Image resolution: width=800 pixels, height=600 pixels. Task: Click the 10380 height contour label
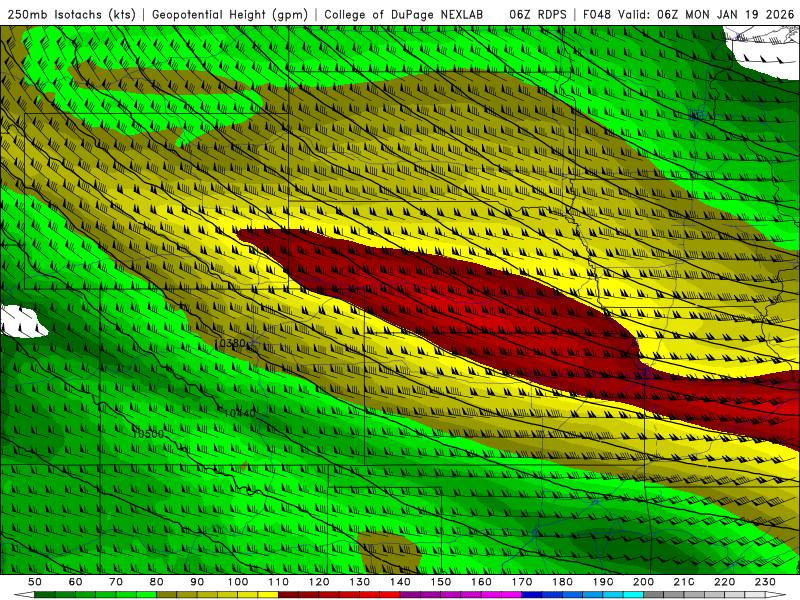point(230,343)
